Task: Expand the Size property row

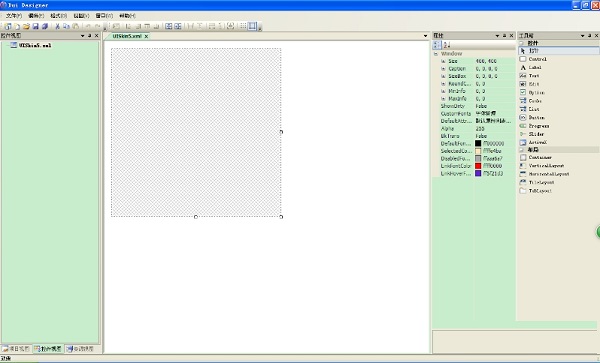Action: pos(443,61)
